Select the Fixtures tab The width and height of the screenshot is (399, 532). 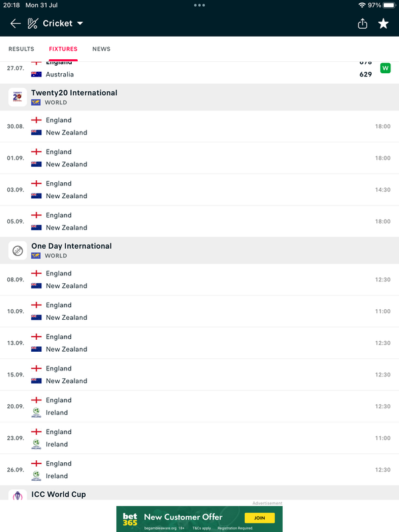tap(63, 49)
